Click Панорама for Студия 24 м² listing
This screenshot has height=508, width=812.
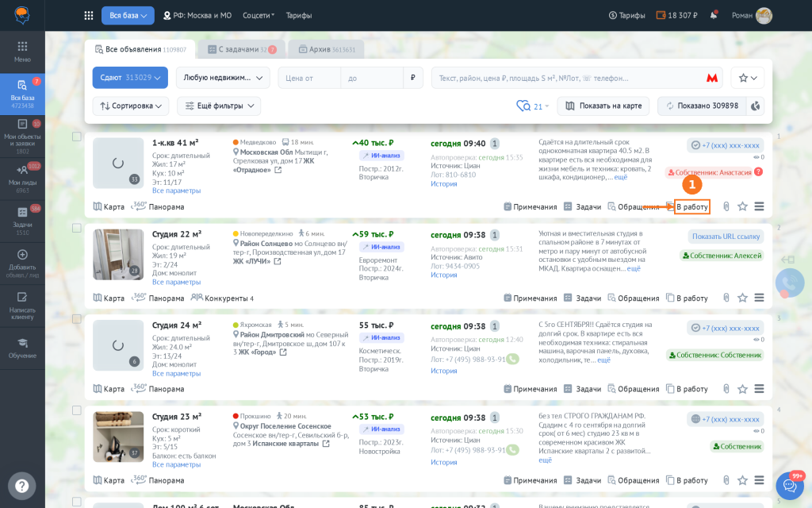[x=158, y=389]
